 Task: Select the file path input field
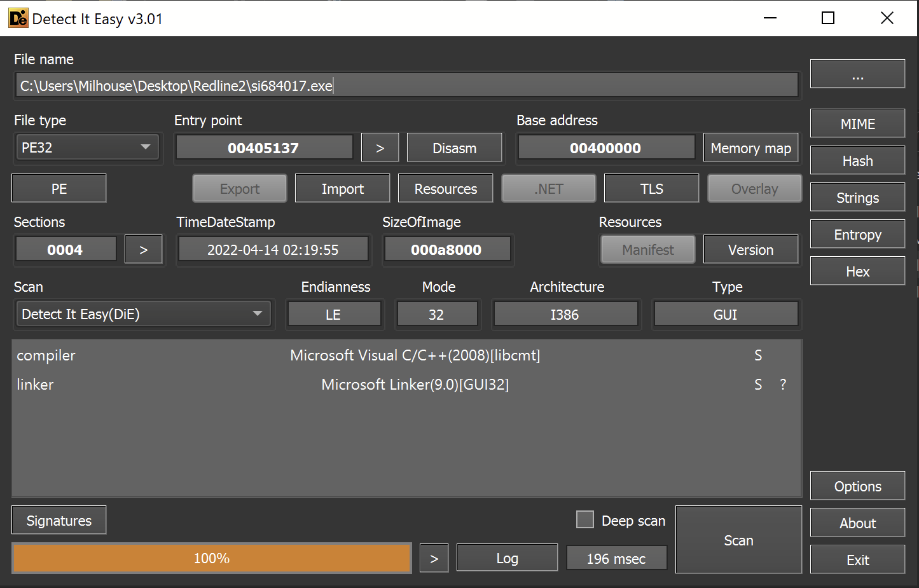406,85
